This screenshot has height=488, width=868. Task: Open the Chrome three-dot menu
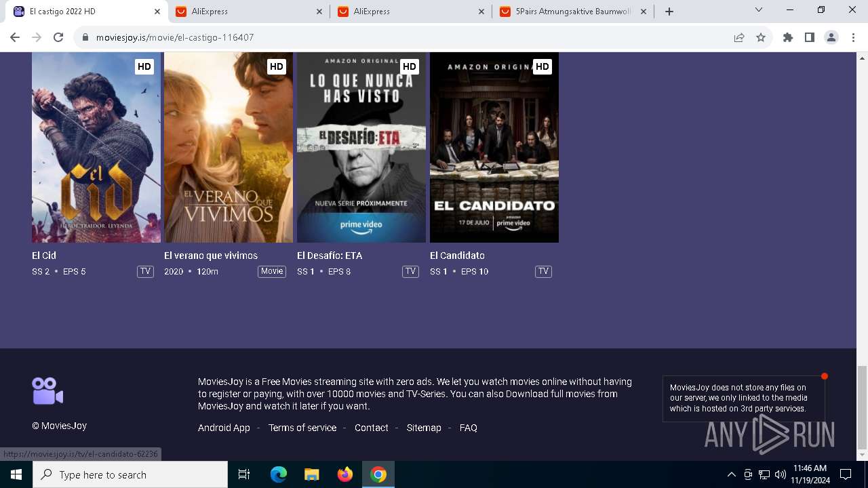[x=853, y=37]
